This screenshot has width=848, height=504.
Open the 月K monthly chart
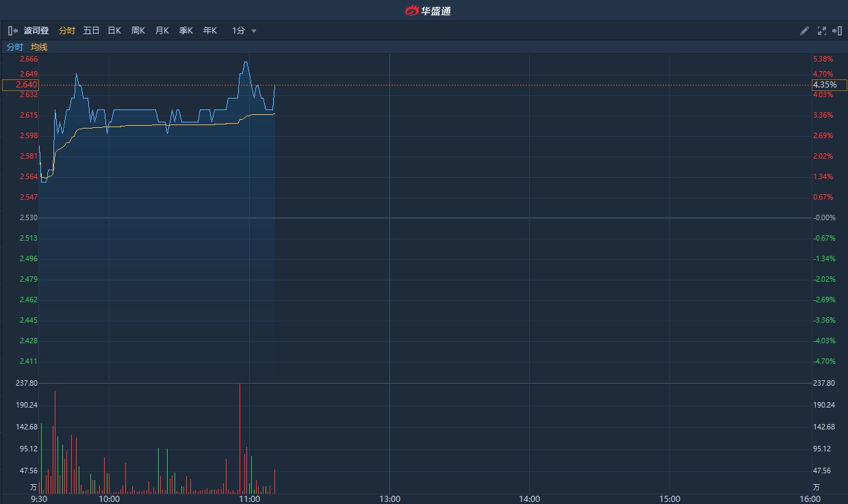pos(162,31)
